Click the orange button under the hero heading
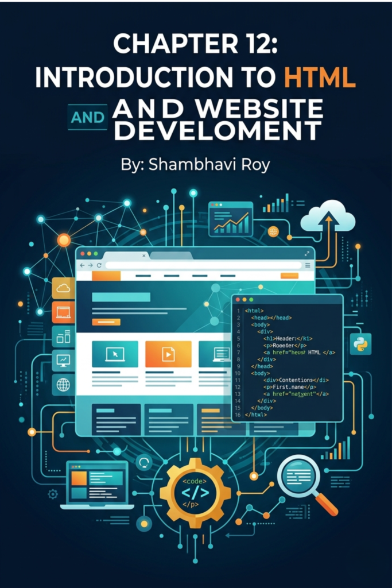Viewport: 392px width, 588px height. pyautogui.click(x=106, y=322)
